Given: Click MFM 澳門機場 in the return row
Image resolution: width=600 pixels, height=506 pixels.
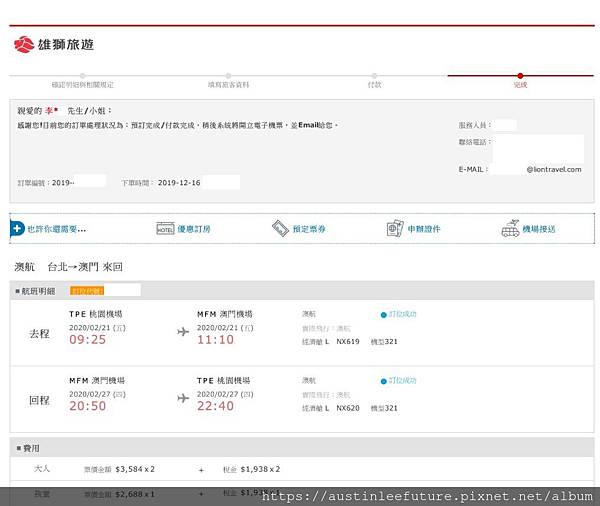Looking at the screenshot, I should [x=97, y=381].
